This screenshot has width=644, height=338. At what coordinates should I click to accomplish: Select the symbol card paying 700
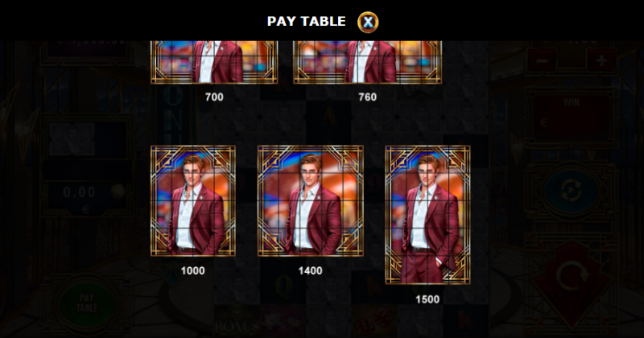[214, 62]
